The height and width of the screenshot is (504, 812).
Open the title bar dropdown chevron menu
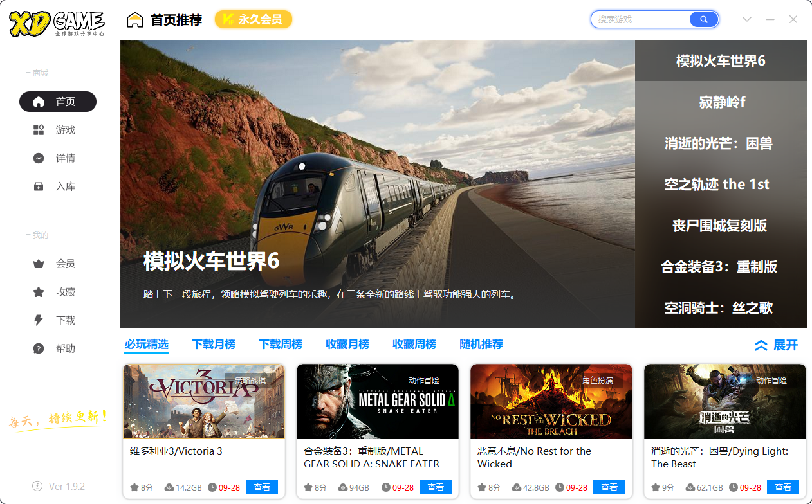746,19
